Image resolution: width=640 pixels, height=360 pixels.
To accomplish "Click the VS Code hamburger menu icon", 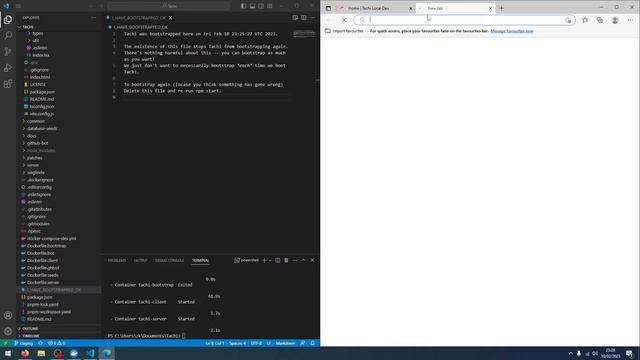I will (x=18, y=6).
